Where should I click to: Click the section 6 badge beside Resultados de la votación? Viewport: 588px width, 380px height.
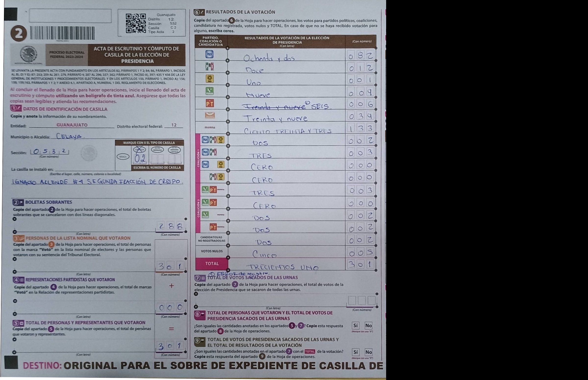199,12
